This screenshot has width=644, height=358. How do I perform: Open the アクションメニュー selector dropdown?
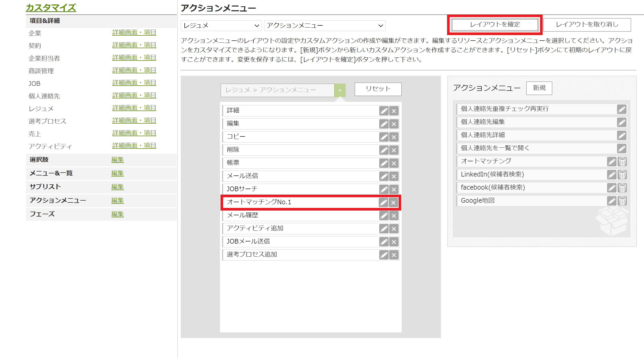pos(324,25)
